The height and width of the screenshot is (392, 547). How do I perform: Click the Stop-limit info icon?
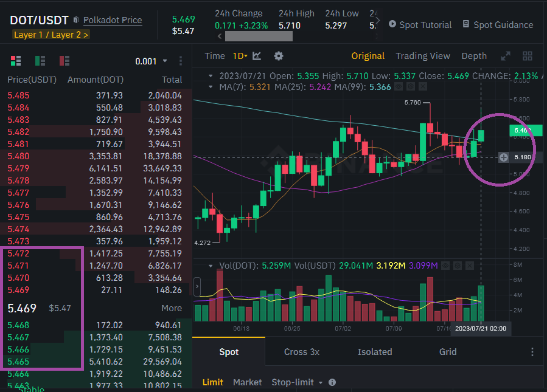point(332,382)
